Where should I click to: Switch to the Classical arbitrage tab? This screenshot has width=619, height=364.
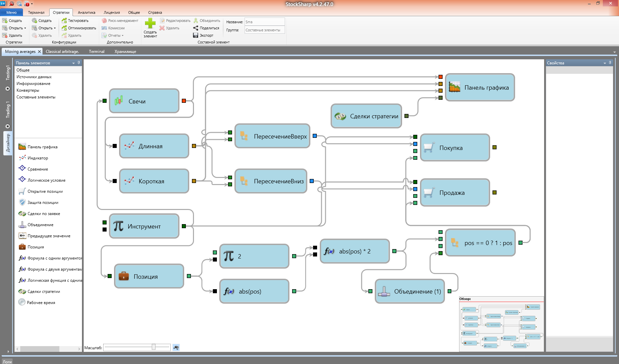click(62, 52)
